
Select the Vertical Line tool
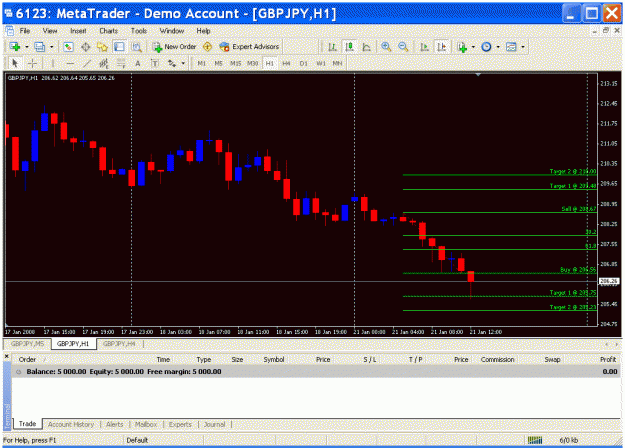[x=52, y=63]
